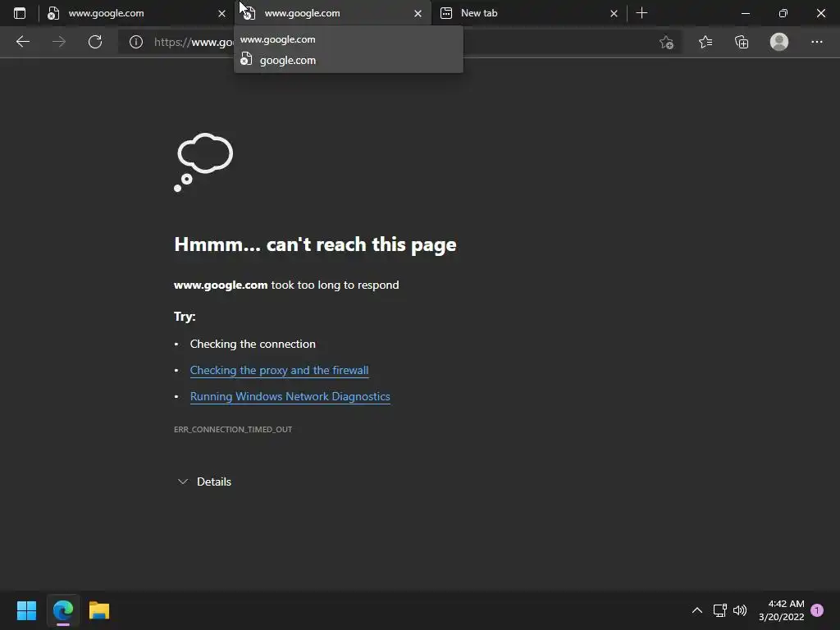Select the second www.google.com tab
The height and width of the screenshot is (630, 840).
click(x=332, y=13)
